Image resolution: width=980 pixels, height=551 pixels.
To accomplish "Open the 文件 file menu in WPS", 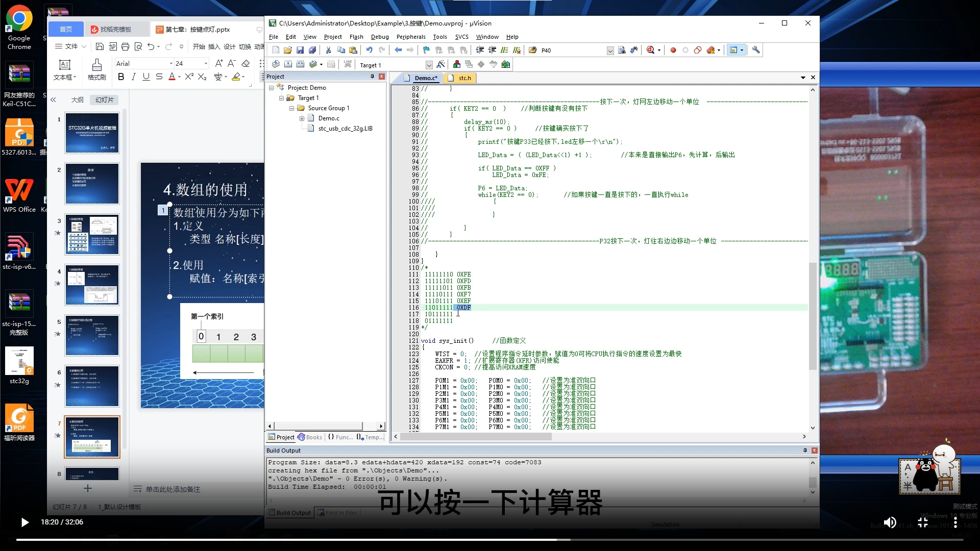I will tap(70, 46).
